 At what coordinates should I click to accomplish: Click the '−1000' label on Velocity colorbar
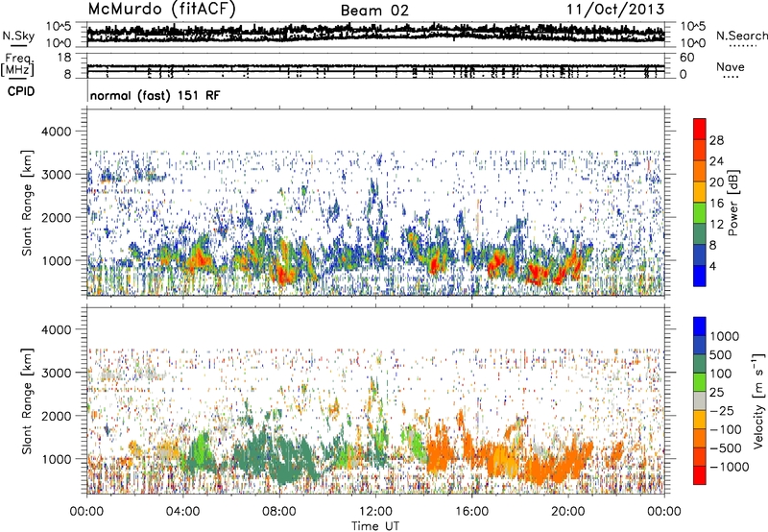[729, 467]
